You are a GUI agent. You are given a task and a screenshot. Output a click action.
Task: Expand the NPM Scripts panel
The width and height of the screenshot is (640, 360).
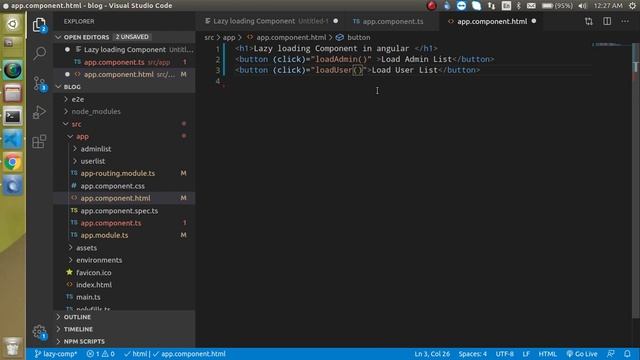point(124,341)
